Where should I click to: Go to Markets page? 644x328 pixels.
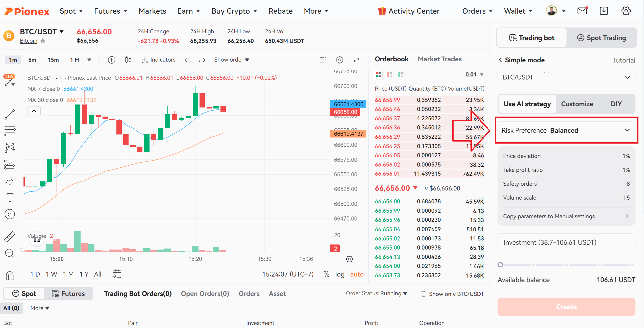pos(152,11)
